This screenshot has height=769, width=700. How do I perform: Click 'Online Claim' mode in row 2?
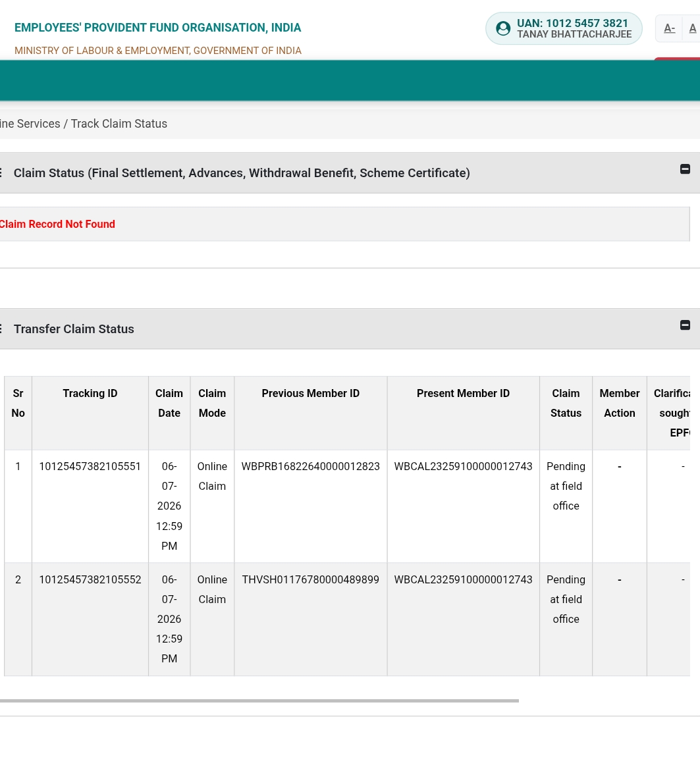tap(212, 589)
